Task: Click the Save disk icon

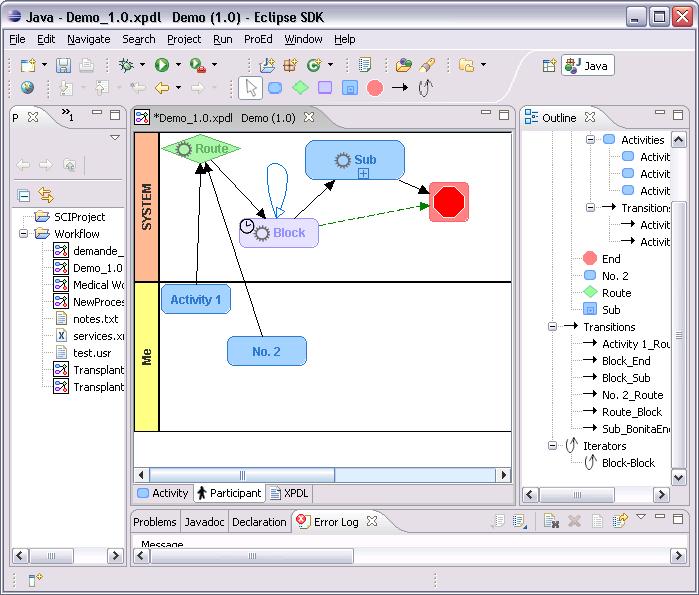Action: tap(63, 65)
